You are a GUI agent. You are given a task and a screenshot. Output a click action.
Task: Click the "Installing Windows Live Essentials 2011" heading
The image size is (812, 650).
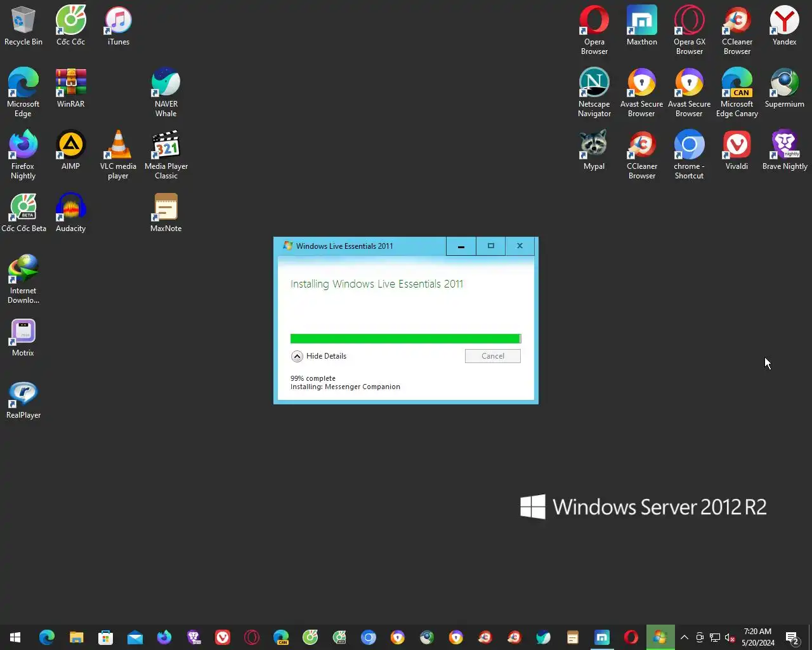coord(377,284)
